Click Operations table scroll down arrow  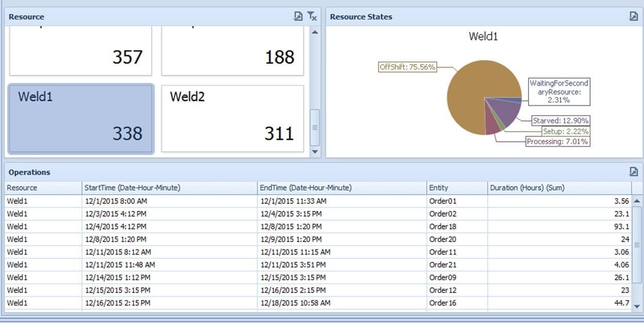pos(637,306)
